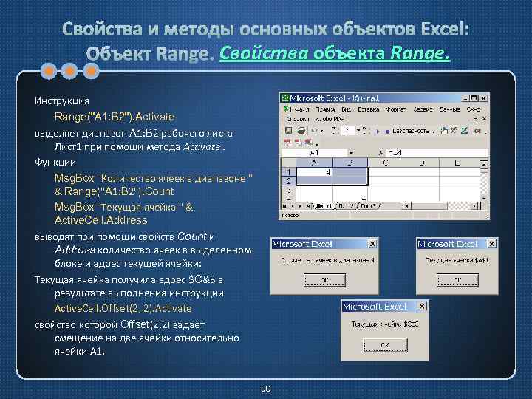The height and width of the screenshot is (399, 532).
Task: Open the Adobe PDF menu
Action: 330,119
